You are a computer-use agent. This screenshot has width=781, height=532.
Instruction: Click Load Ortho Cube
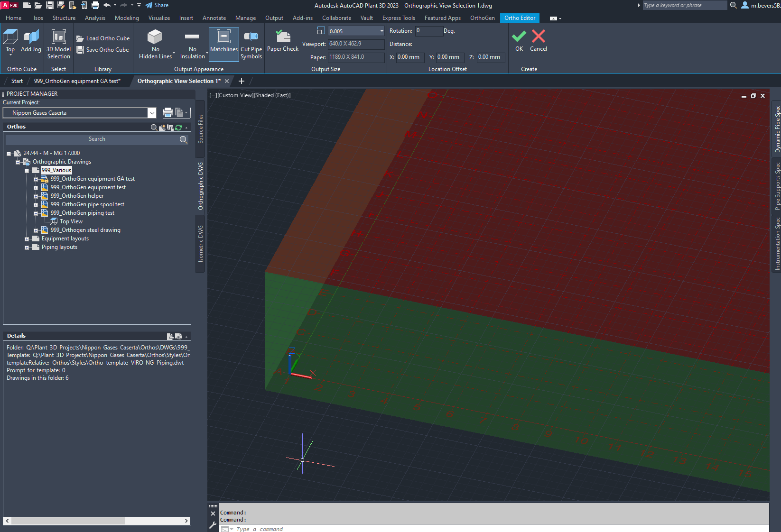tap(103, 38)
